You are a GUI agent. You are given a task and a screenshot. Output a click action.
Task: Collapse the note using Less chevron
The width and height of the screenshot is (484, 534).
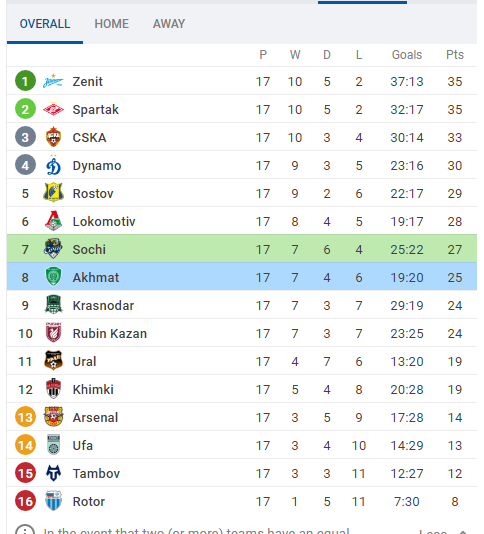tap(463, 531)
